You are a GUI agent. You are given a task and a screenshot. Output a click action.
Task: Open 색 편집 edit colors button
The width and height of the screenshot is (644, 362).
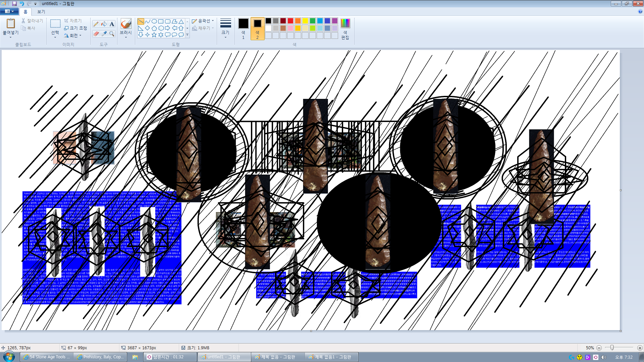(x=345, y=28)
